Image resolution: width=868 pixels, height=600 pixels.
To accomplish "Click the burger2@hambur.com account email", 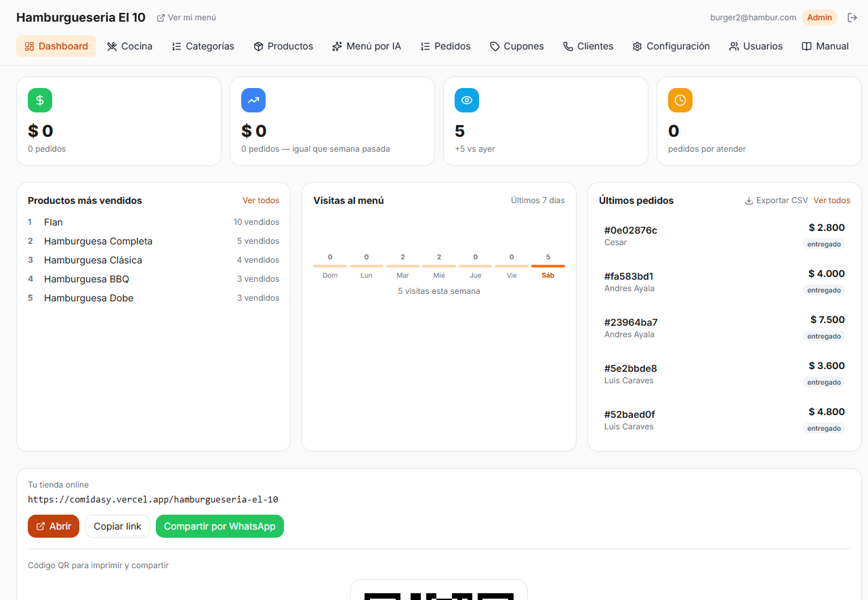I will tap(753, 18).
